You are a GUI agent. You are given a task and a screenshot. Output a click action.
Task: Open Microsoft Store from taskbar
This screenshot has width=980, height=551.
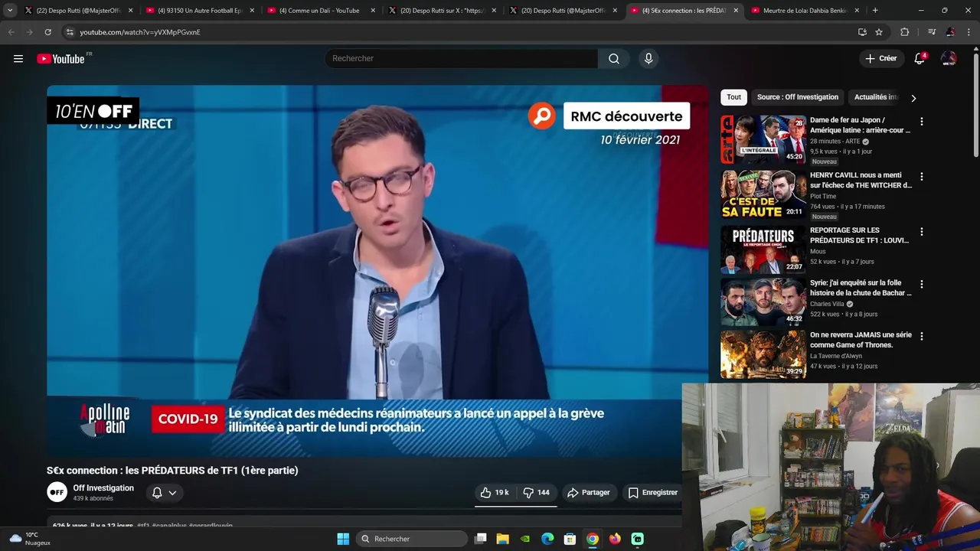570,539
